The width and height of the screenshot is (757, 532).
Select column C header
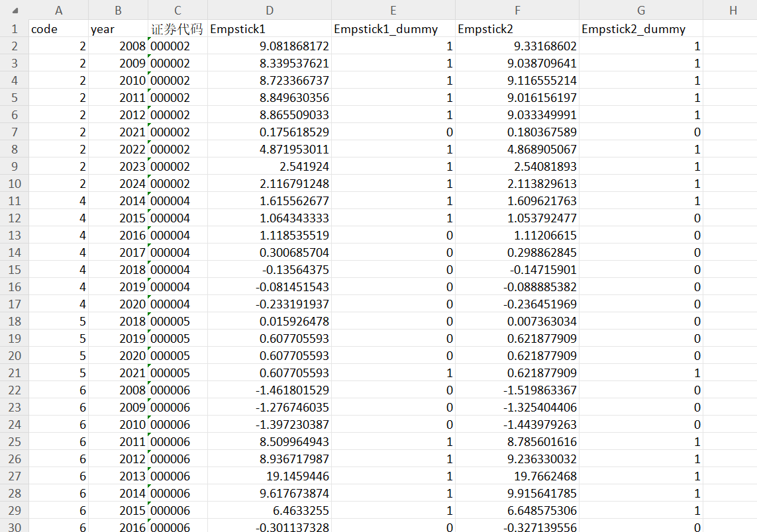point(177,10)
